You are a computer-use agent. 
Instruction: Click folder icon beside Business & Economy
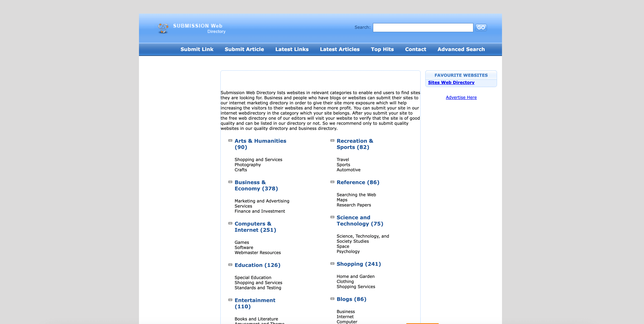pos(230,182)
